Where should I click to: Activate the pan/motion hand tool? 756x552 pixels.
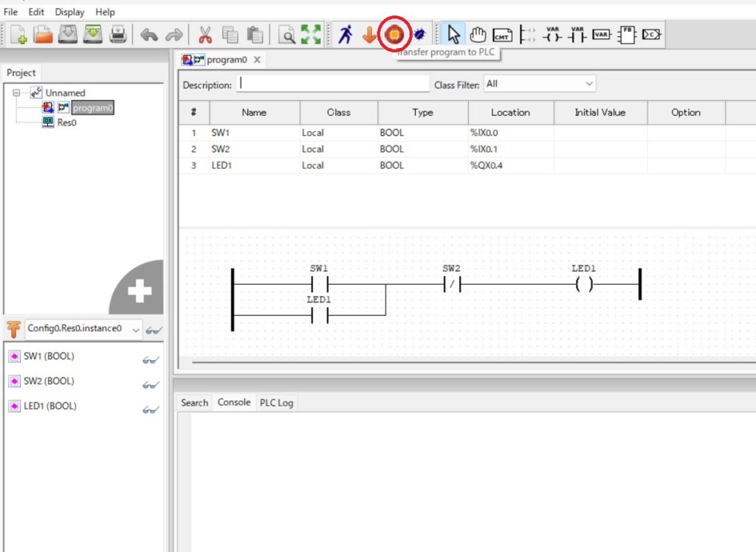coord(478,34)
